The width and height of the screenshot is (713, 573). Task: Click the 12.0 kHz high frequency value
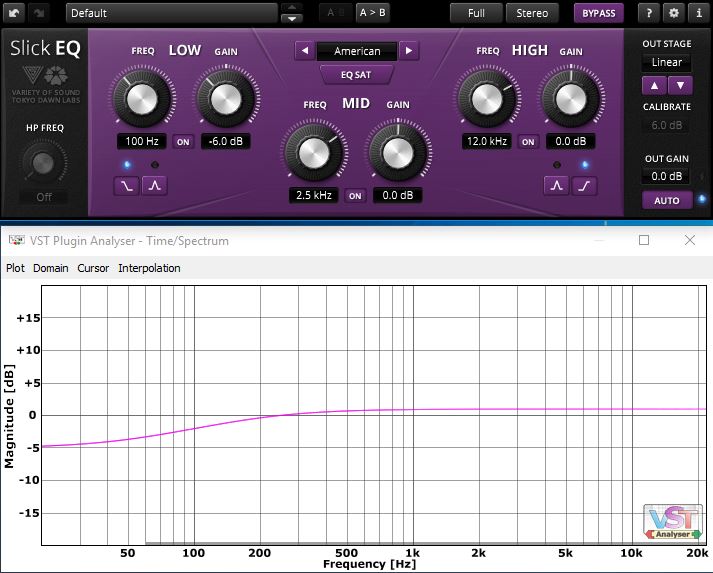pyautogui.click(x=487, y=141)
